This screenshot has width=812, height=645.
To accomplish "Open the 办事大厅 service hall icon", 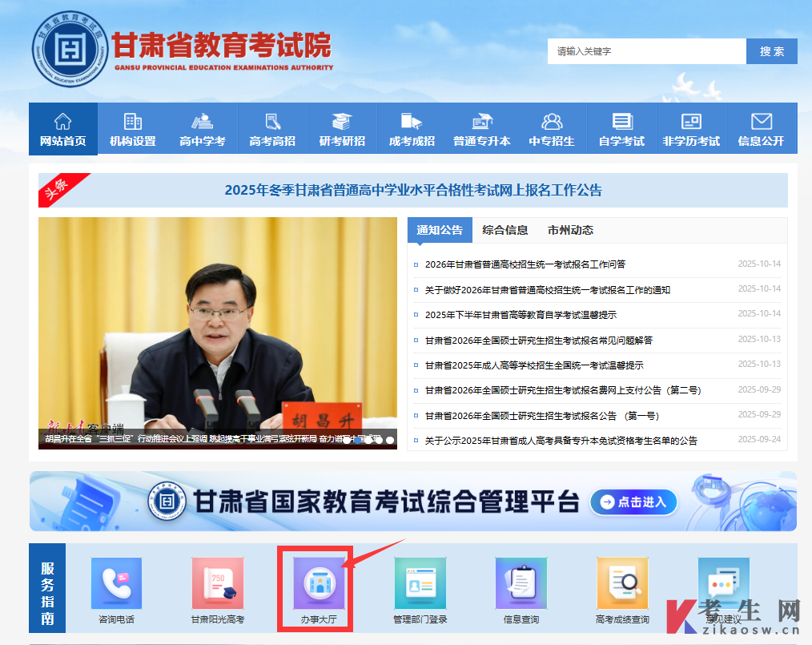I will click(319, 584).
